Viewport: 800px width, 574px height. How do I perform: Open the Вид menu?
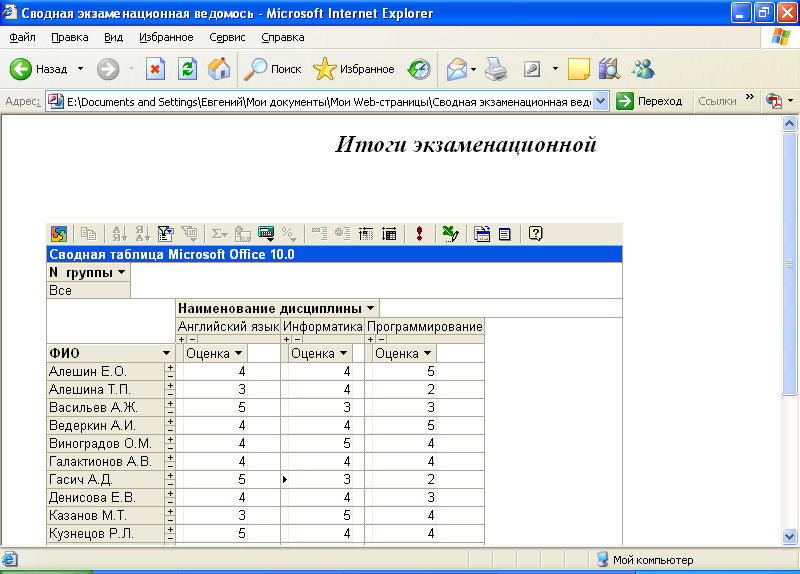coord(113,37)
